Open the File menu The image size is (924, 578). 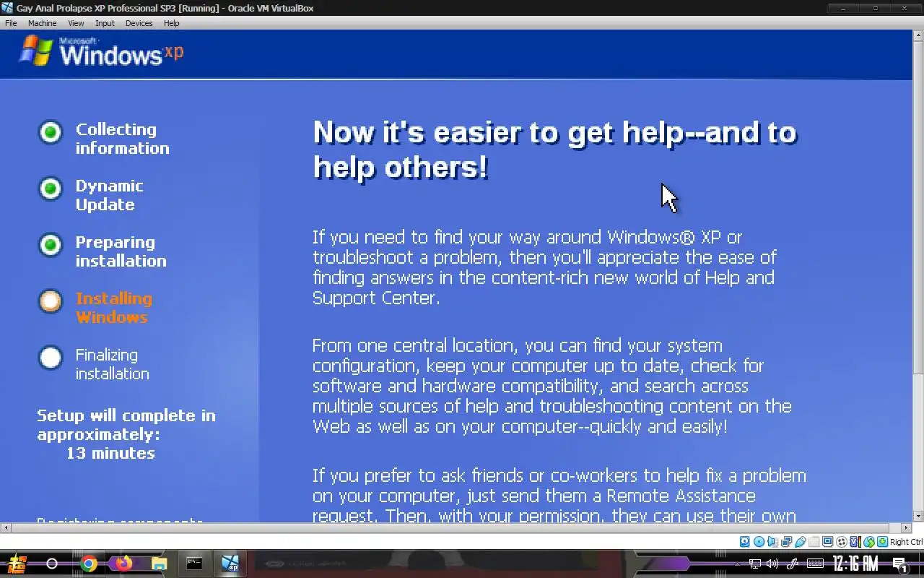click(x=11, y=23)
